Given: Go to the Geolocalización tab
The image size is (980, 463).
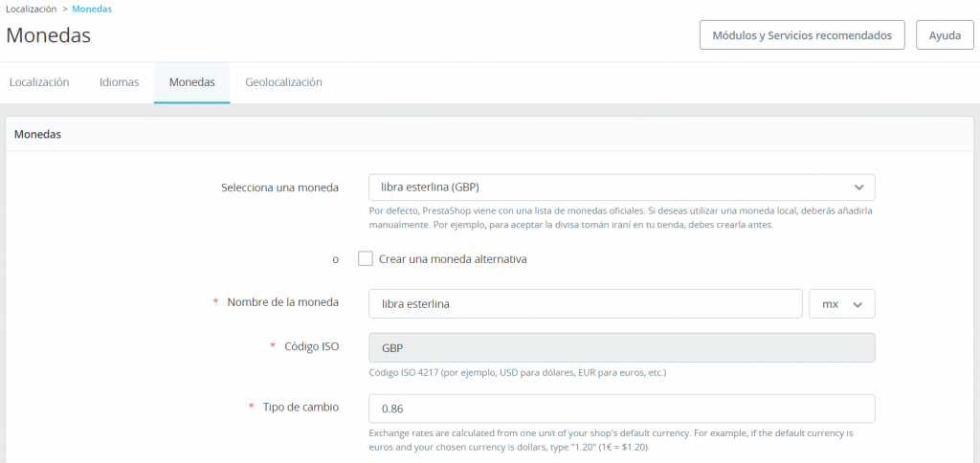Looking at the screenshot, I should (283, 82).
